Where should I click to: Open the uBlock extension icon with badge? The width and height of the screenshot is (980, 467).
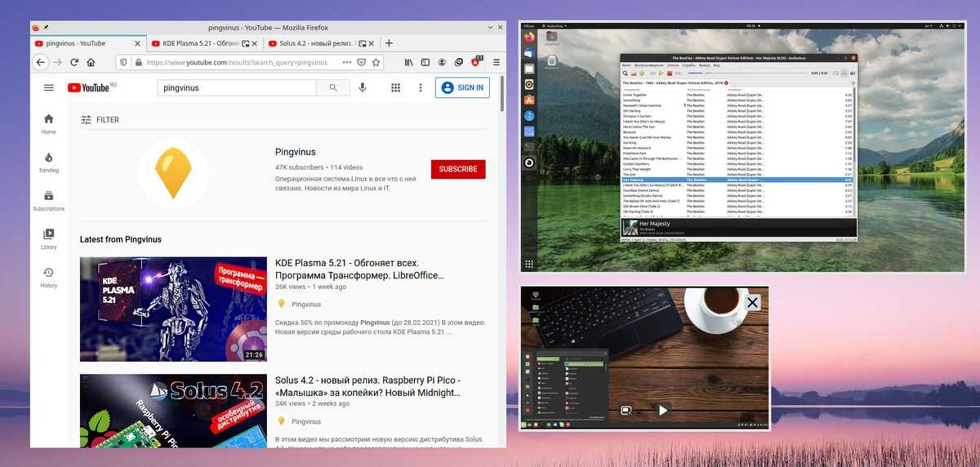click(476, 61)
